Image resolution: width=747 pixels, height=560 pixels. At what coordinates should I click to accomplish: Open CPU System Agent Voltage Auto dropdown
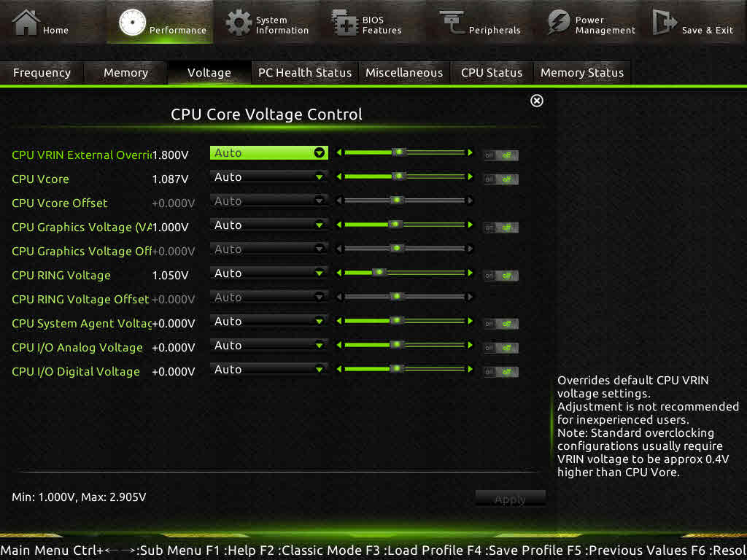268,321
